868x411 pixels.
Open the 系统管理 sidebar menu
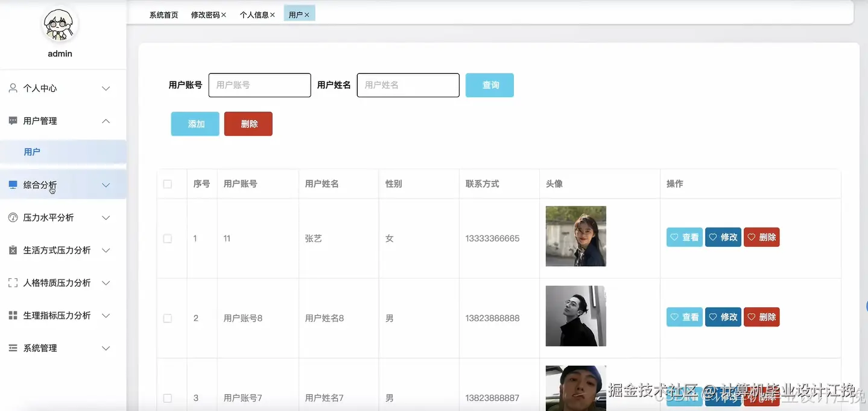(x=63, y=348)
